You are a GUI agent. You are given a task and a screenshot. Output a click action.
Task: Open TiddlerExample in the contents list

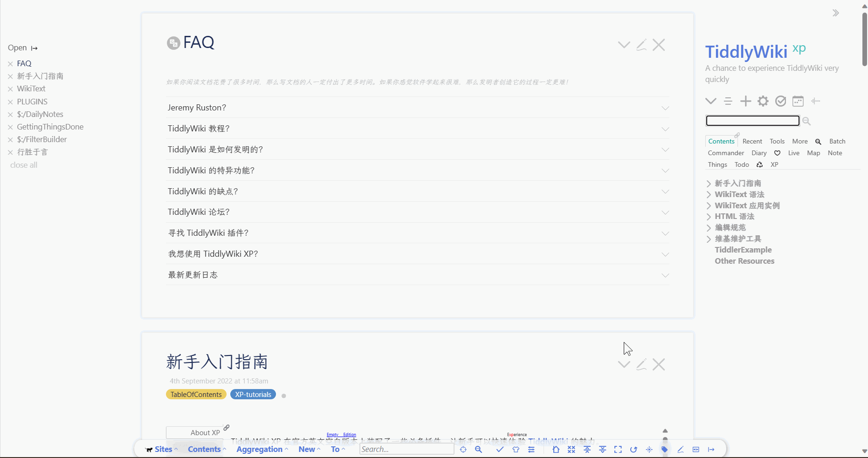(x=743, y=250)
